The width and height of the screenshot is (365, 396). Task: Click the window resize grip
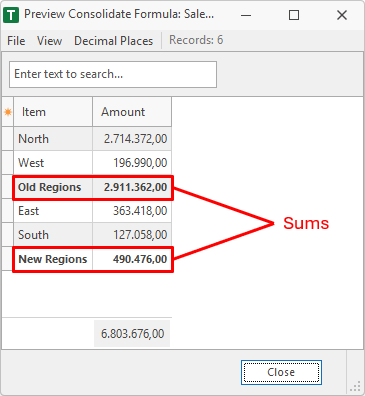[356, 387]
